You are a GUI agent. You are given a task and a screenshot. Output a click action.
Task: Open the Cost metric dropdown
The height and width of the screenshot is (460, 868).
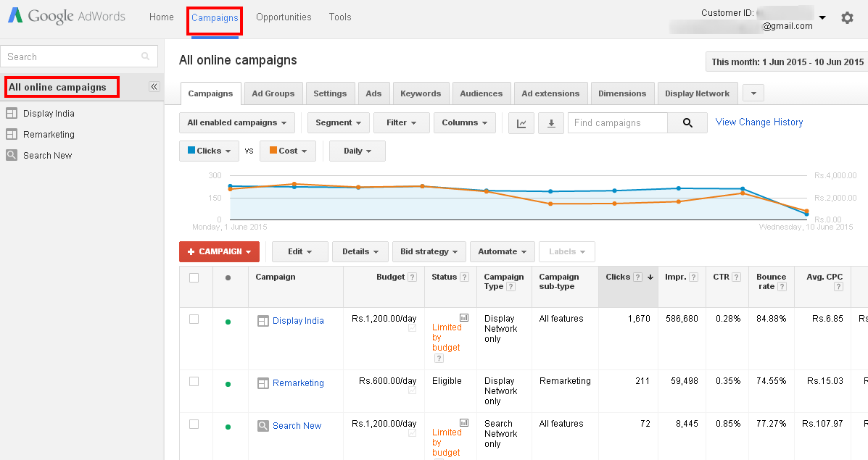288,151
